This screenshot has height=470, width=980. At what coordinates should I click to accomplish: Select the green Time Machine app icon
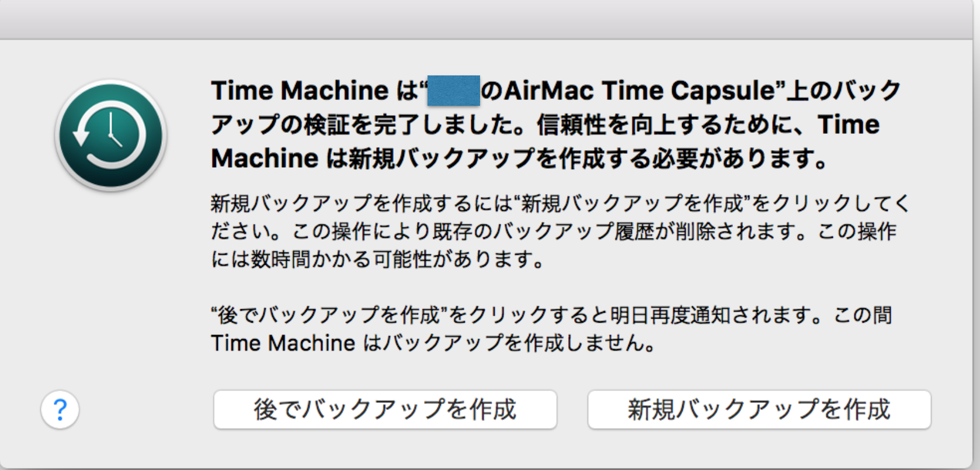pyautogui.click(x=110, y=133)
